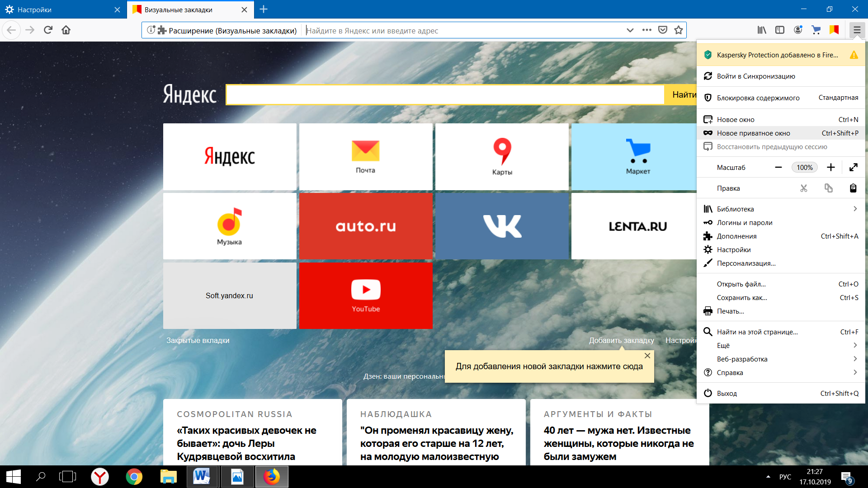
Task: Expand Библиотека submenu
Action: coord(781,209)
